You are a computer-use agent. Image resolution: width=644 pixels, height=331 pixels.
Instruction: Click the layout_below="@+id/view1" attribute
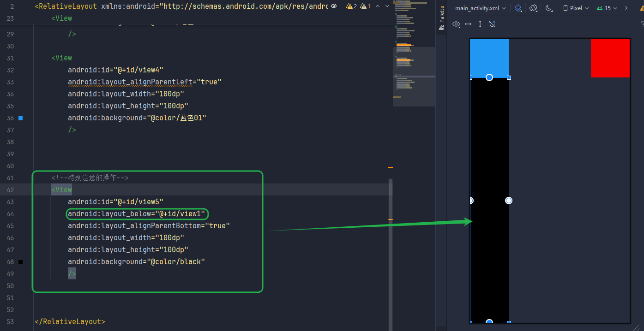click(x=137, y=214)
